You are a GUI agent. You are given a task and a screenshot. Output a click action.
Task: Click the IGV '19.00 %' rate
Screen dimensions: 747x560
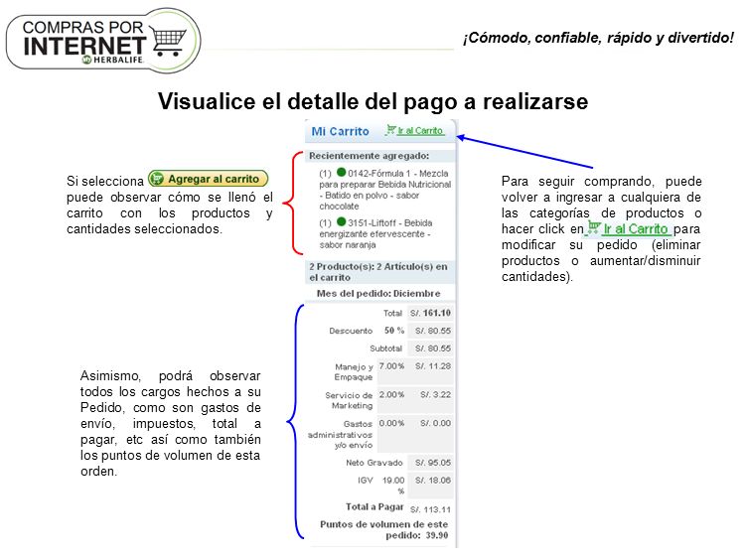tap(393, 486)
